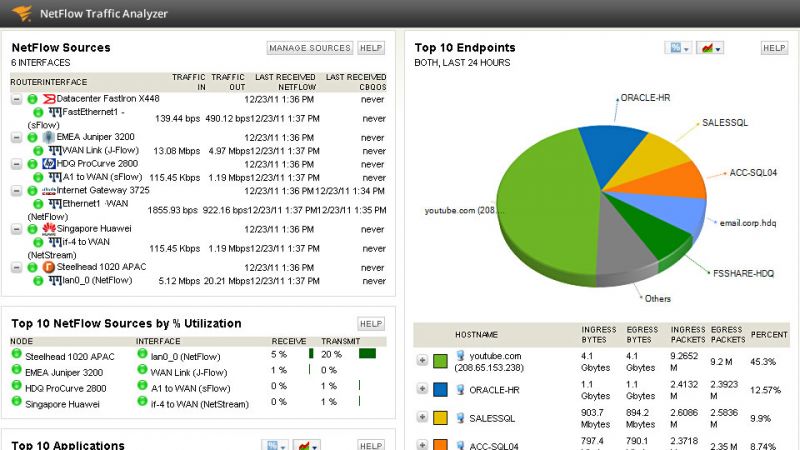Open Help for Top 10 NetFlow Sources by Utilization
This screenshot has width=800, height=450.
click(371, 324)
